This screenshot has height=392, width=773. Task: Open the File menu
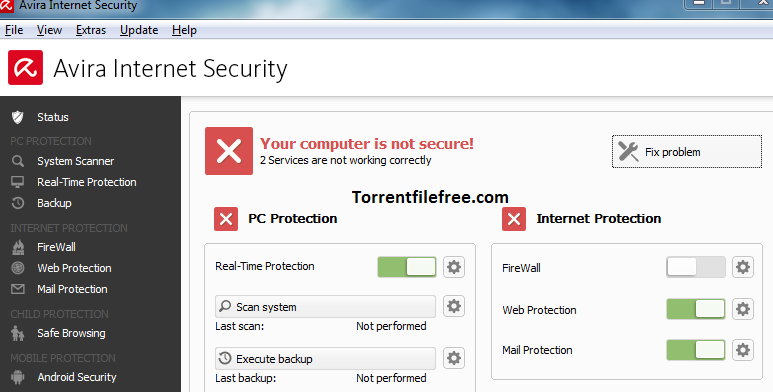pyautogui.click(x=14, y=30)
